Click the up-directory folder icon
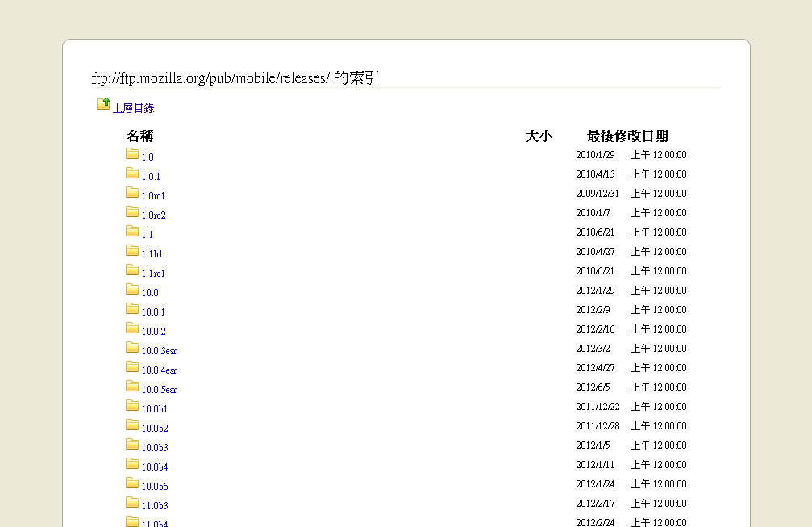Viewport: 812px width, 527px height. (x=103, y=103)
